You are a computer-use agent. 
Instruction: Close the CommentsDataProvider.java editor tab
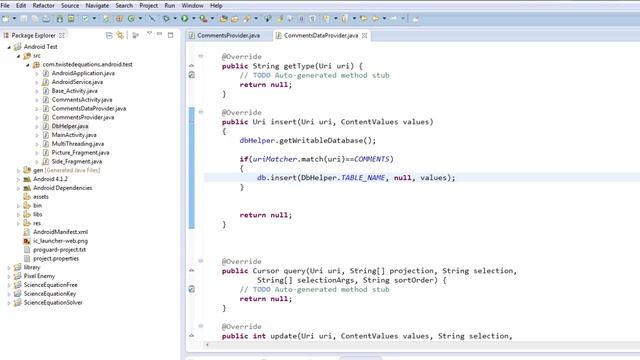tap(364, 36)
